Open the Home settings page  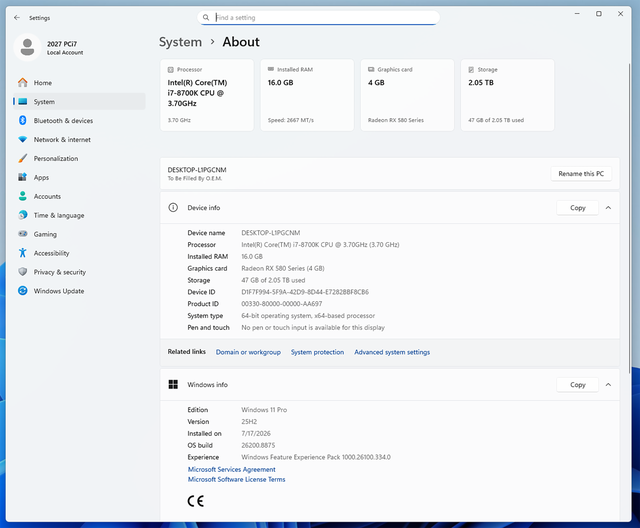point(79,83)
